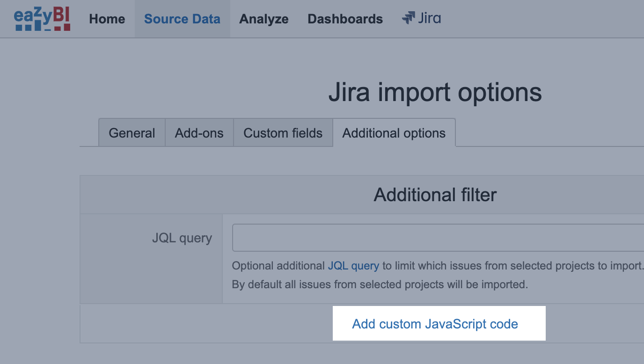Screen dimensions: 644x364
Task: Click the Jira import options heading
Action: tap(435, 92)
